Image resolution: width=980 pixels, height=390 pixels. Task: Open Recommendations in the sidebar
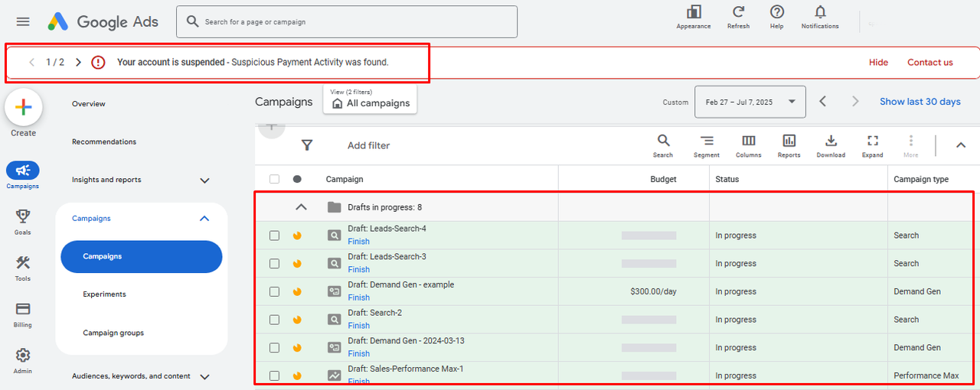click(x=104, y=141)
